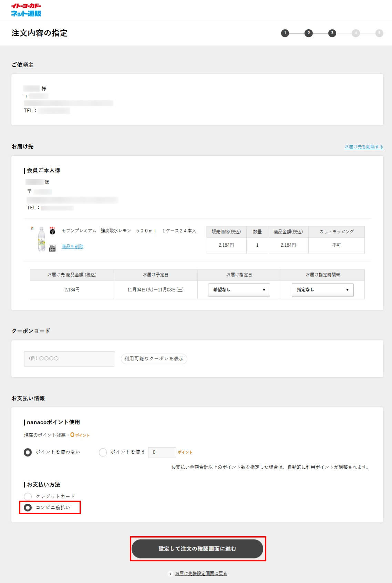The height and width of the screenshot is (583, 392).
Task: Click step 2 progress circle
Action: (x=308, y=33)
